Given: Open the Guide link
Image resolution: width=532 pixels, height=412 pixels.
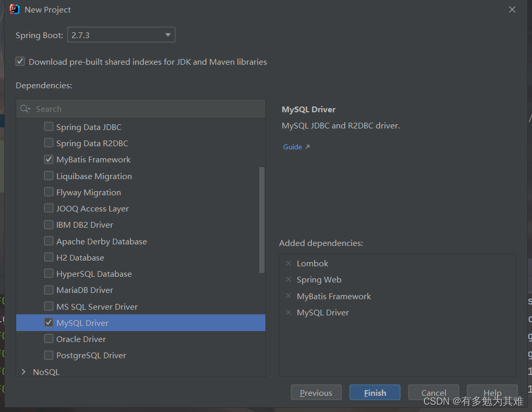Looking at the screenshot, I should coord(292,147).
